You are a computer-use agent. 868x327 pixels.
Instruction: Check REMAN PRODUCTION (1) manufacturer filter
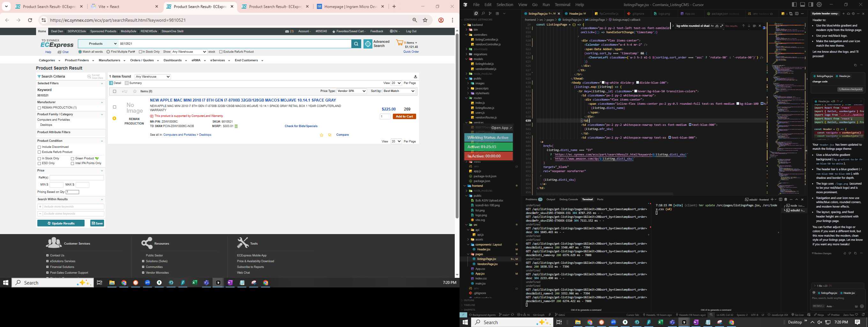point(40,108)
